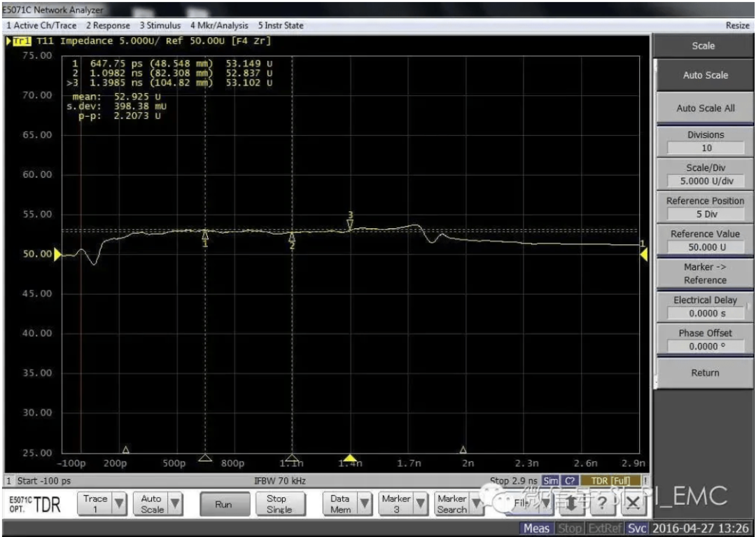
Task: Click the p-p 2.2073 U statistic
Action: [119, 116]
